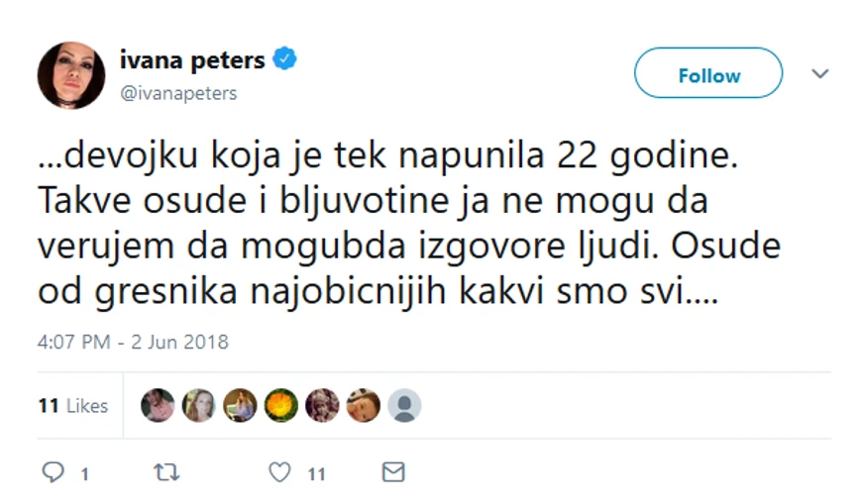Click the Follow button
This screenshot has height=504, width=862.
click(708, 74)
